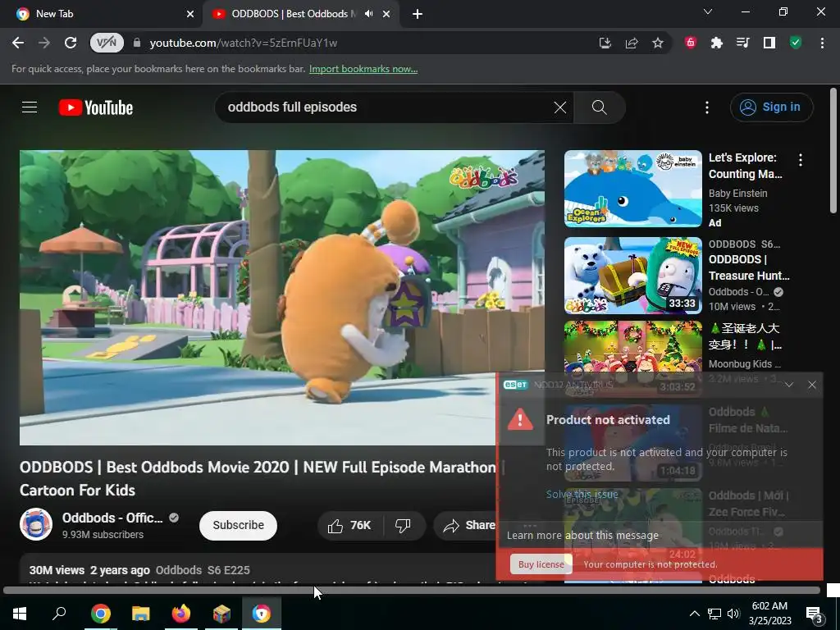Go to YouTube home via logo

[96, 107]
